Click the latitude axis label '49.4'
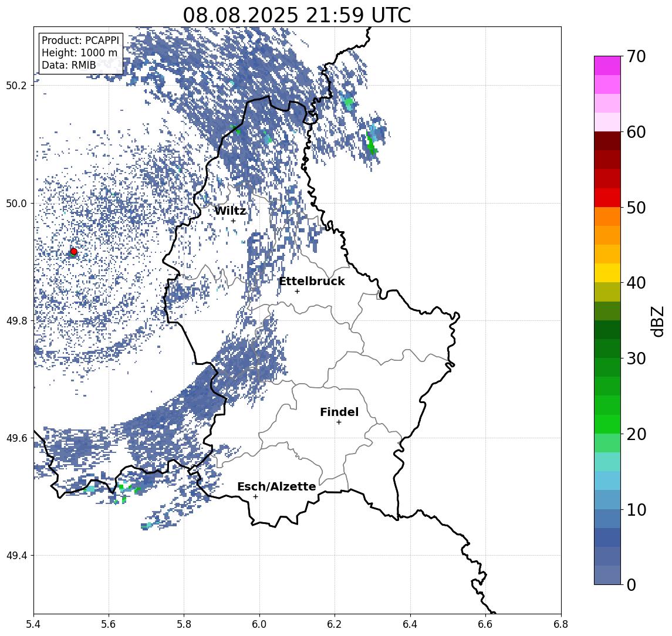The height and width of the screenshot is (636, 672). click(x=16, y=556)
